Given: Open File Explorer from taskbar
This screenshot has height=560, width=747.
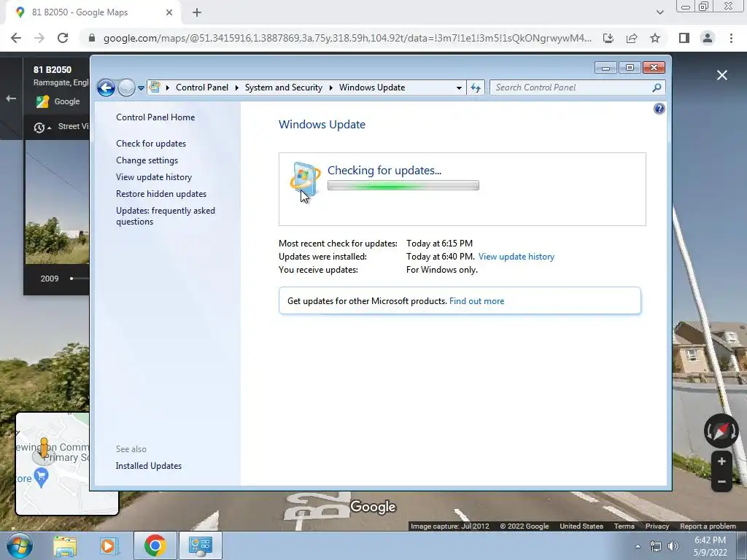Looking at the screenshot, I should click(65, 545).
